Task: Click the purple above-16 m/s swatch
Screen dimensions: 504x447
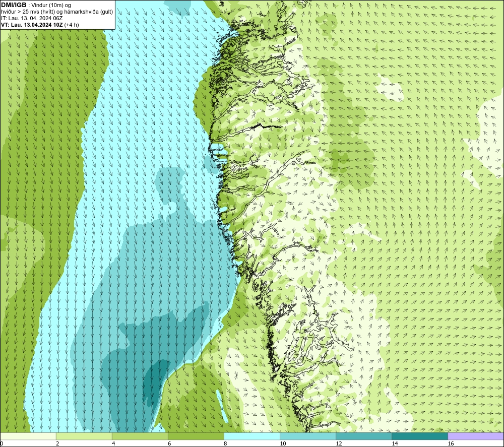Action: [x=476, y=436]
